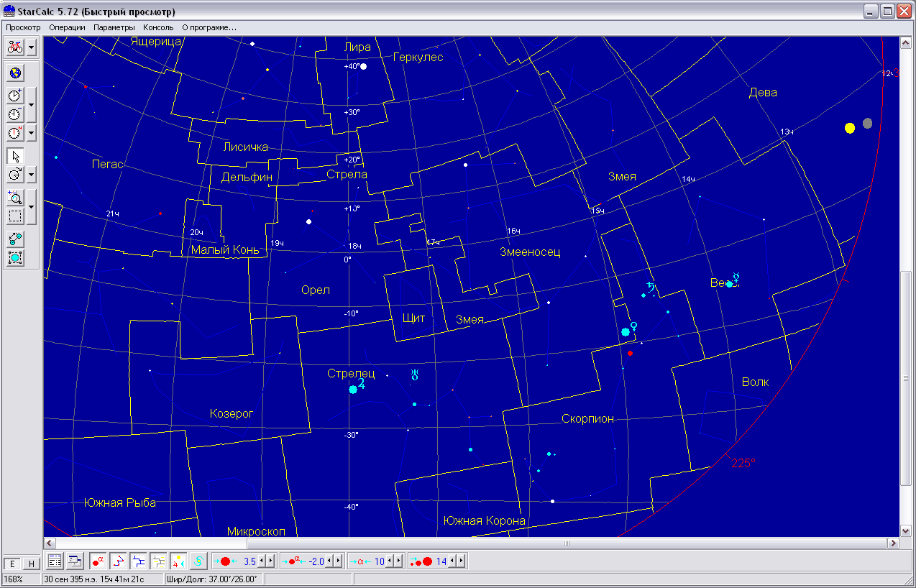Click the clock with minus sign
Viewport: 916px width, 588px height.
pos(15,114)
